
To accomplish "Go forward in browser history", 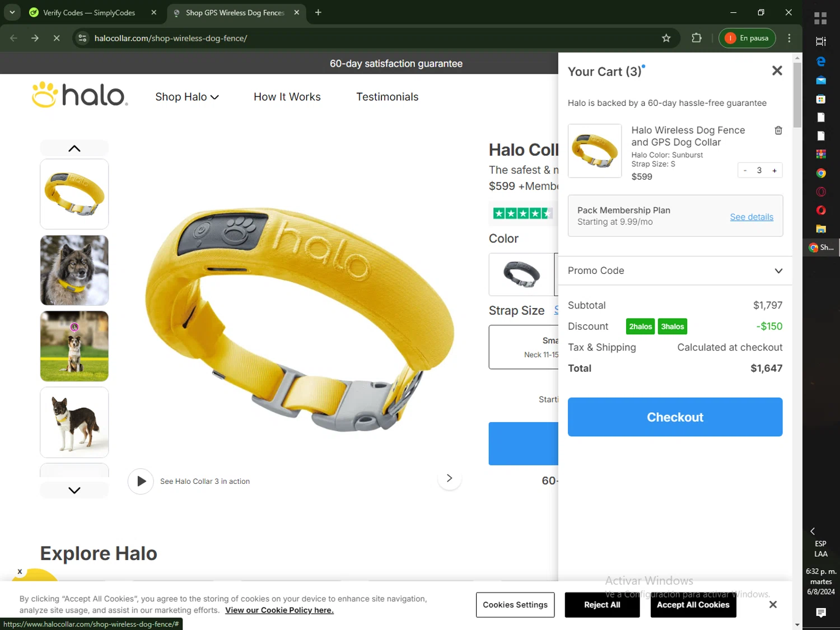I will coord(35,38).
